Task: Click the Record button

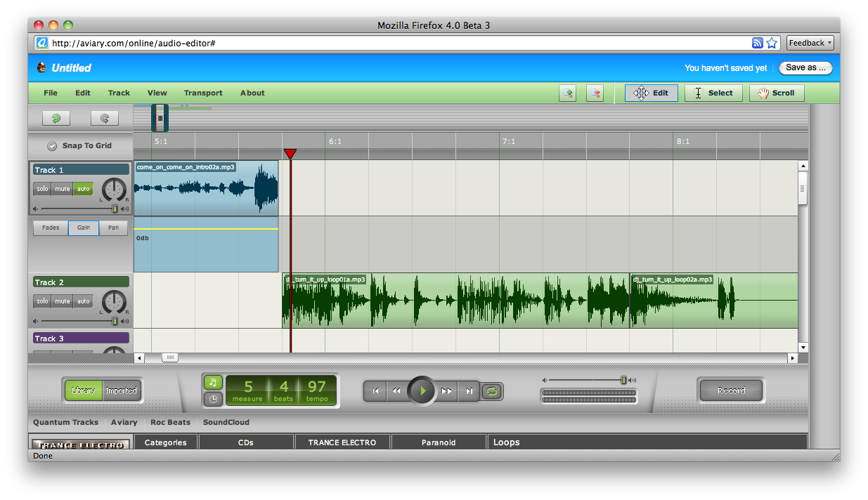Action: pos(731,390)
